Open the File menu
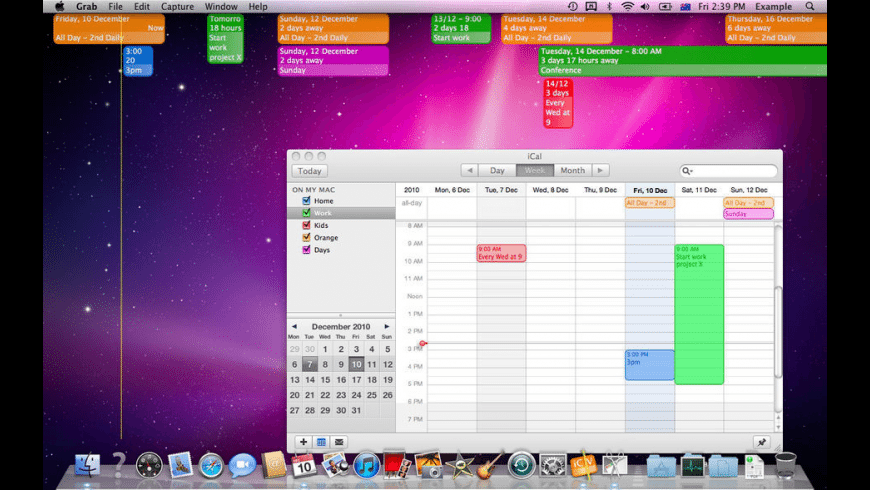 pyautogui.click(x=115, y=7)
